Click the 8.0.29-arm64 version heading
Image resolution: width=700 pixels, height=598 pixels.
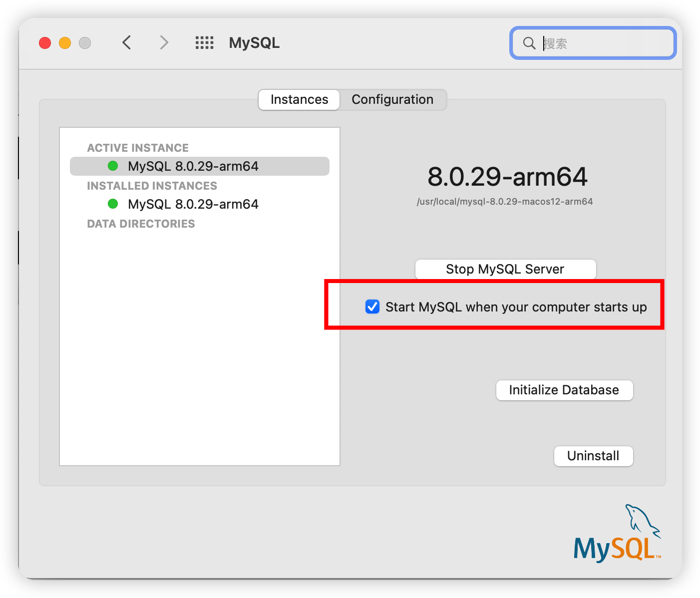507,177
